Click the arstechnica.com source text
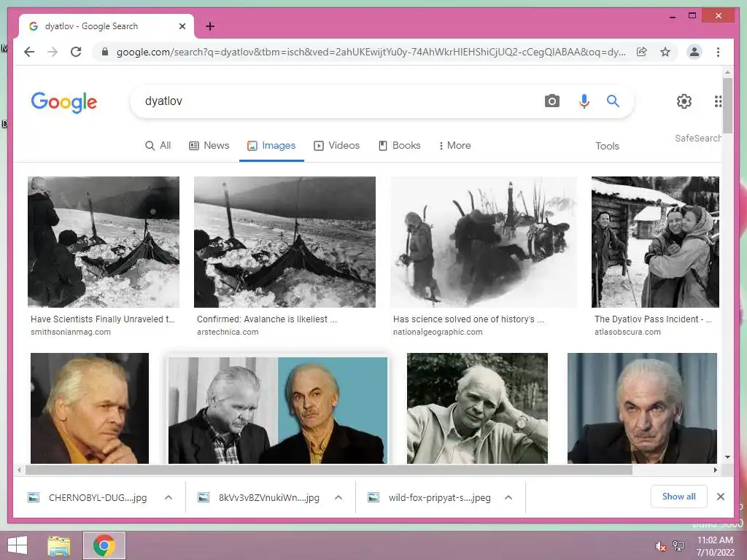Image resolution: width=747 pixels, height=560 pixels. point(228,332)
